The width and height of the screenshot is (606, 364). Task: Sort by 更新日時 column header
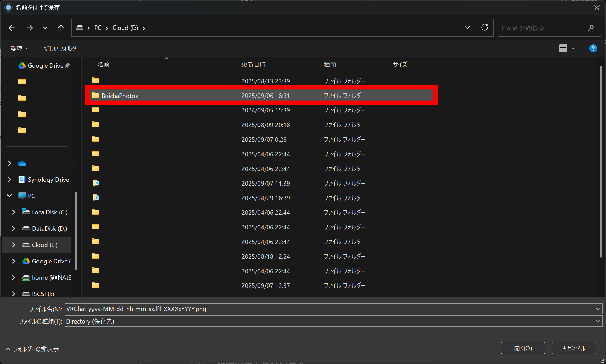tap(254, 64)
